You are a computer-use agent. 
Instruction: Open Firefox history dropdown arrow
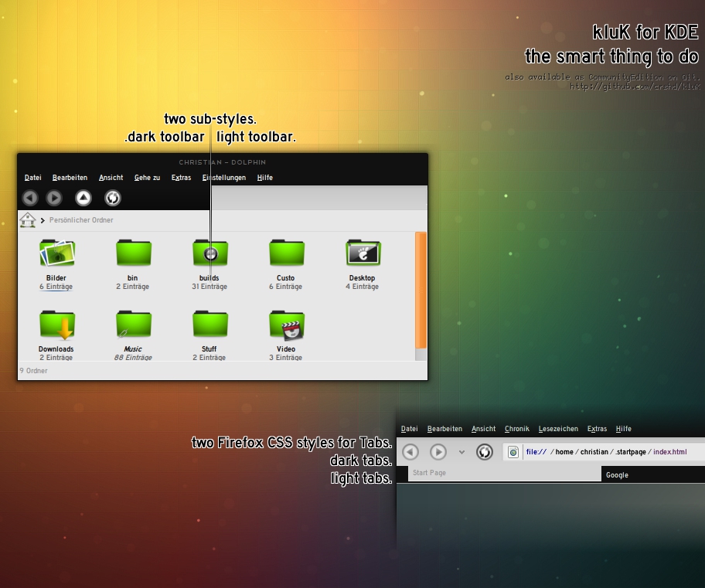[x=461, y=452]
